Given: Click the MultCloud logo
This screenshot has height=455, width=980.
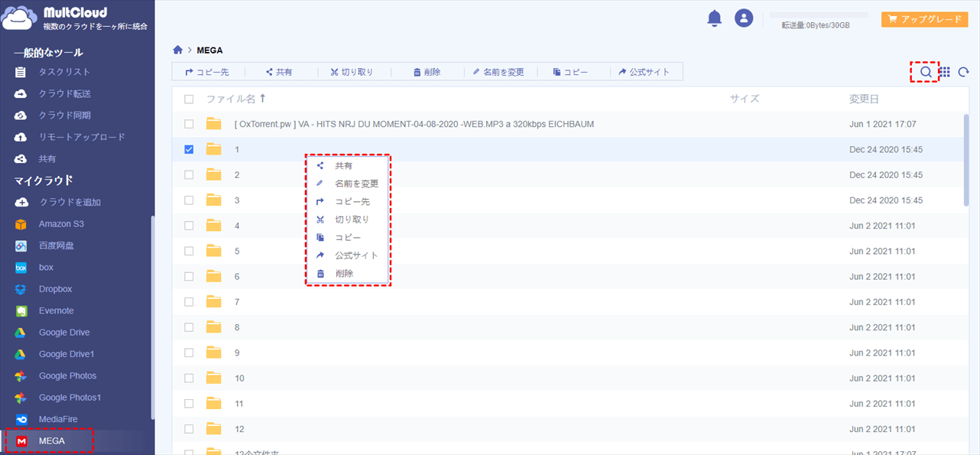Looking at the screenshot, I should (x=76, y=18).
